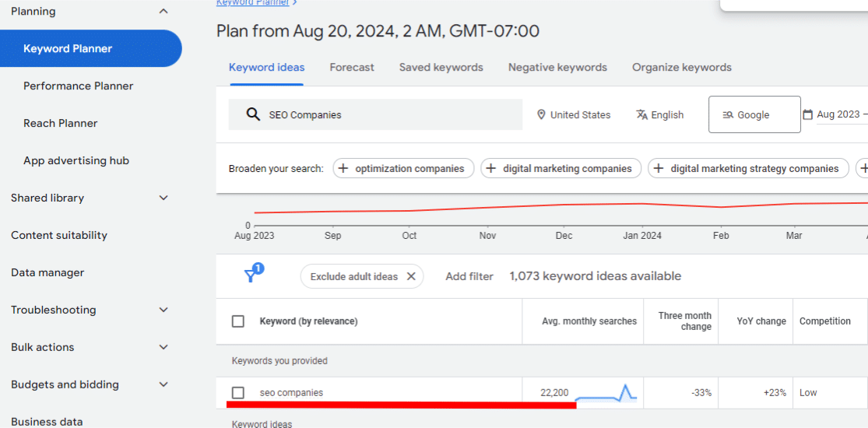Open the filter funnel icon
This screenshot has height=428, width=868.
point(251,275)
